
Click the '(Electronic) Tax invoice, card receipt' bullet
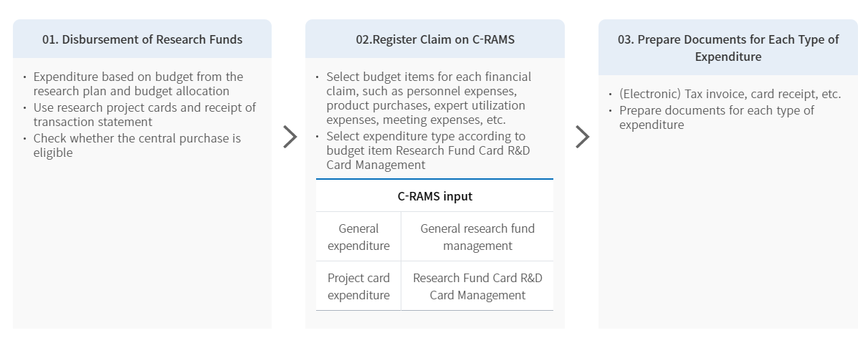[730, 94]
